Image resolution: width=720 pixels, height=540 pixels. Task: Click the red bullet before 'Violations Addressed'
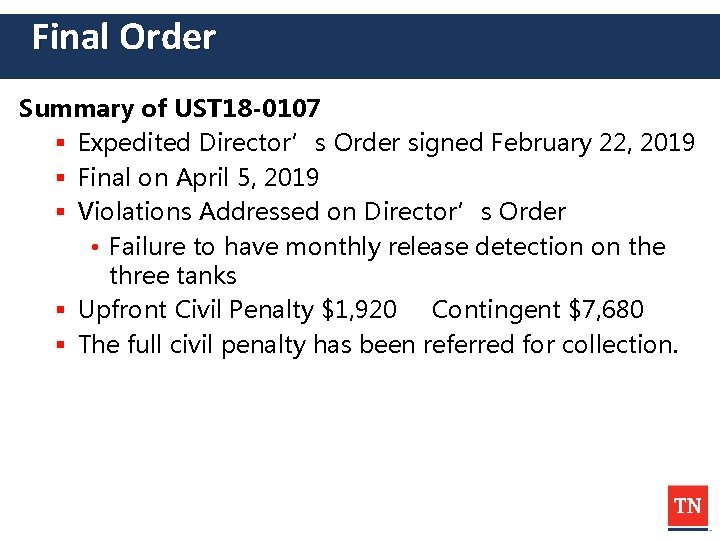point(61,212)
